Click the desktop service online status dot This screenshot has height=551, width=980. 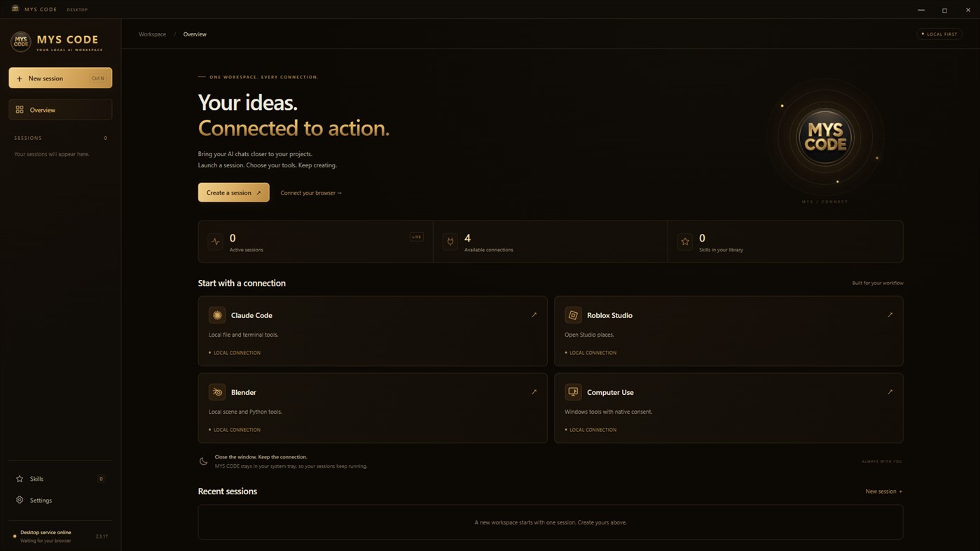(x=15, y=536)
